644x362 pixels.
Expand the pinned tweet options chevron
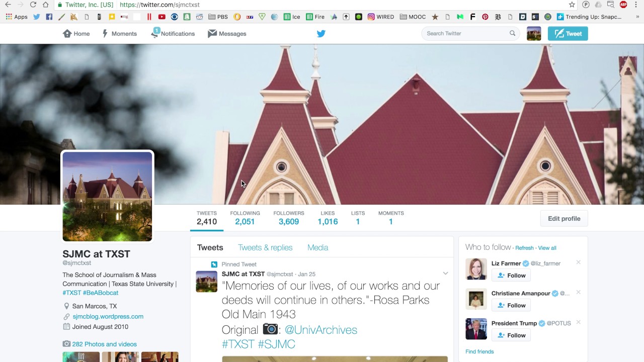click(445, 274)
